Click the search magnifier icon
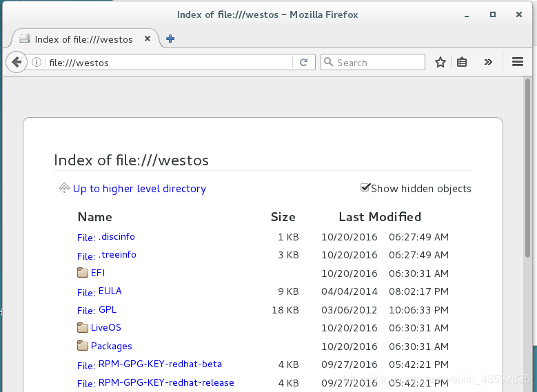This screenshot has height=392, width=537. (x=328, y=62)
